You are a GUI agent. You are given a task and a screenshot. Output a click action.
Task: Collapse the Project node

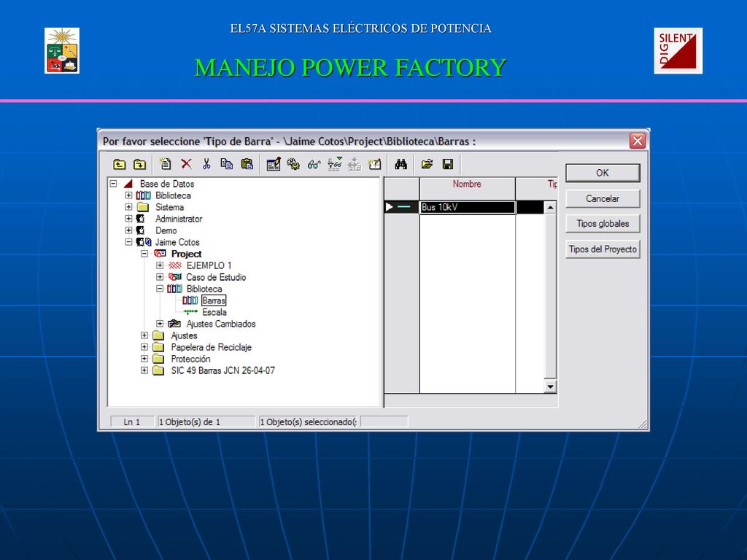[144, 254]
